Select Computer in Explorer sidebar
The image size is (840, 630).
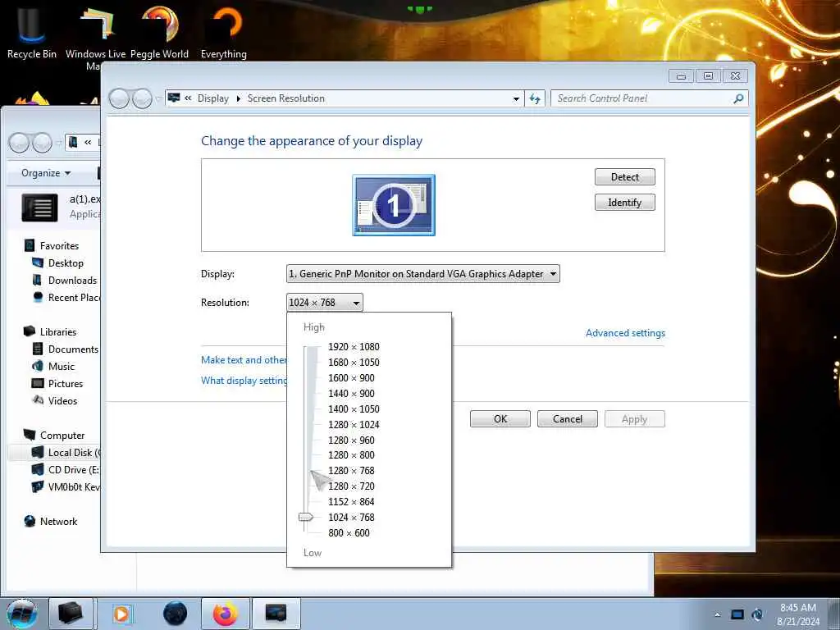pyautogui.click(x=54, y=435)
